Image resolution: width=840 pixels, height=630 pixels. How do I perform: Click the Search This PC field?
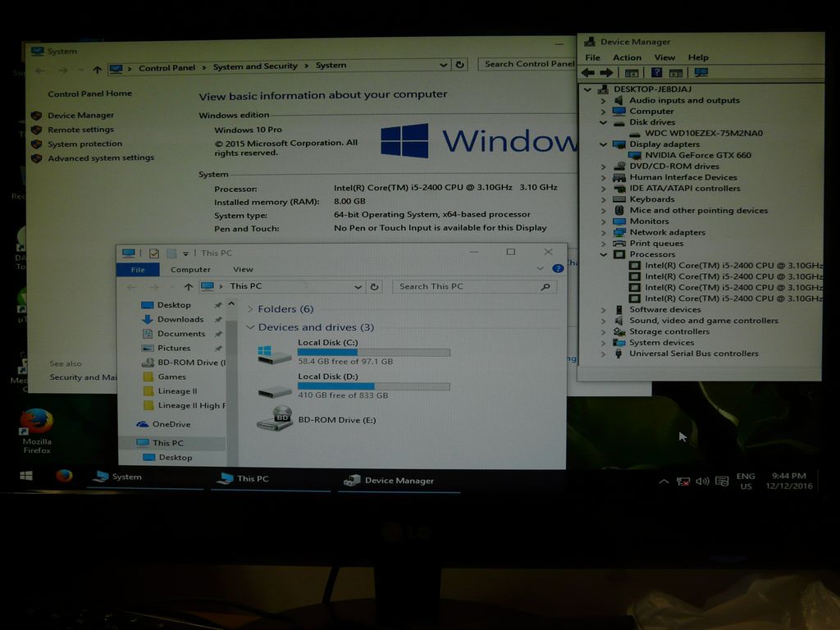[468, 287]
